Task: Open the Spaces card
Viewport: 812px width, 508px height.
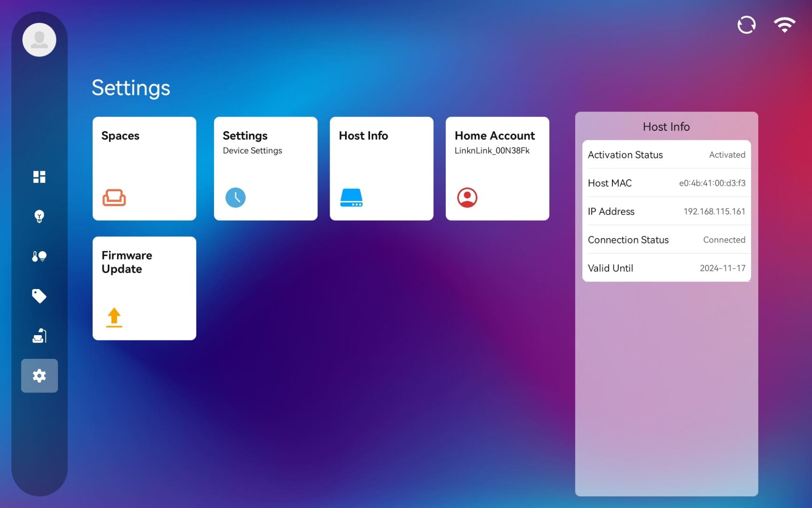Action: [x=144, y=168]
